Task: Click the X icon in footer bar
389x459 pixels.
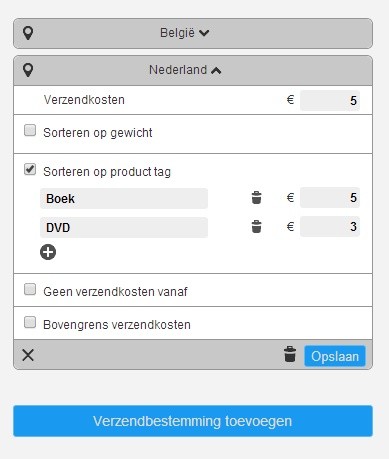Action: pyautogui.click(x=28, y=355)
